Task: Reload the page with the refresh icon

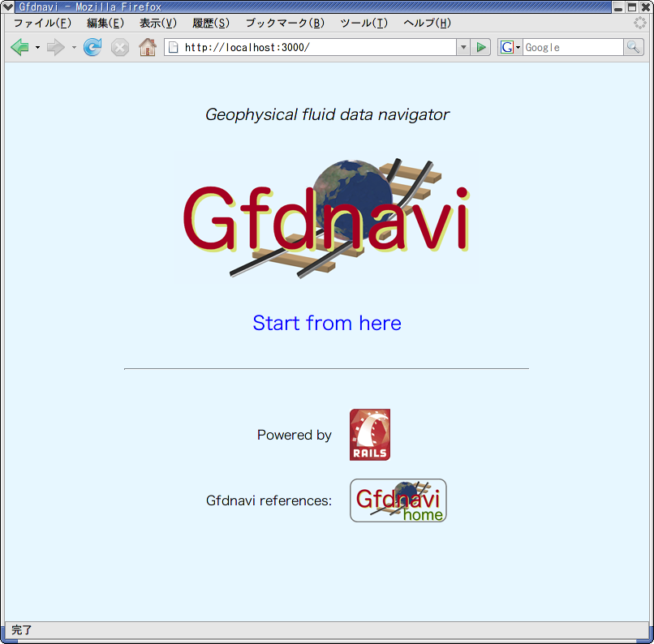Action: click(x=93, y=48)
